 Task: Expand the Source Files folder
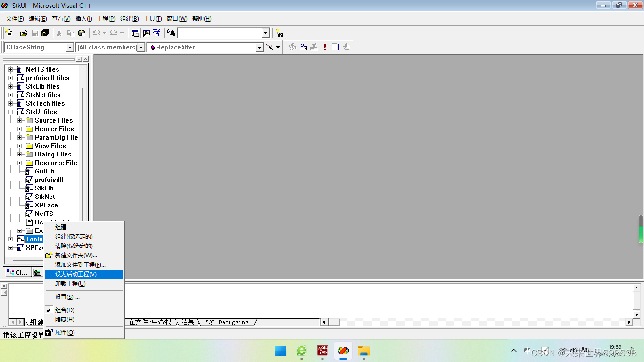20,120
